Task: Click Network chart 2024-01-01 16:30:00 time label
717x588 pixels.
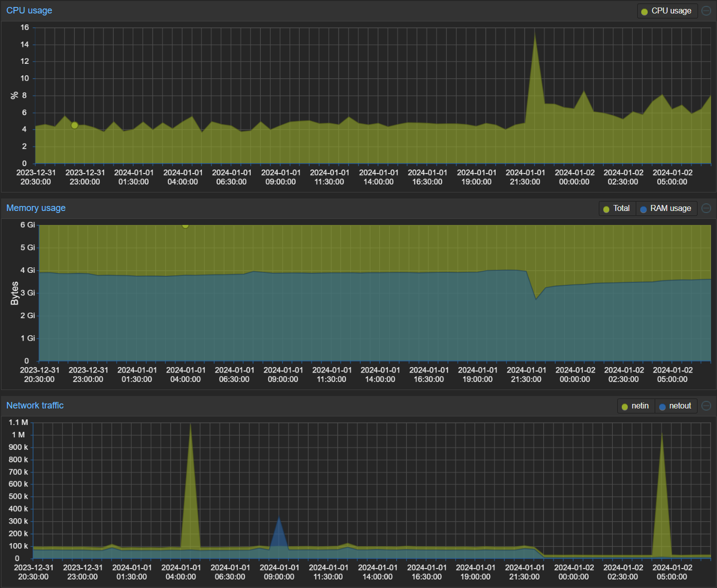Action: [x=427, y=572]
